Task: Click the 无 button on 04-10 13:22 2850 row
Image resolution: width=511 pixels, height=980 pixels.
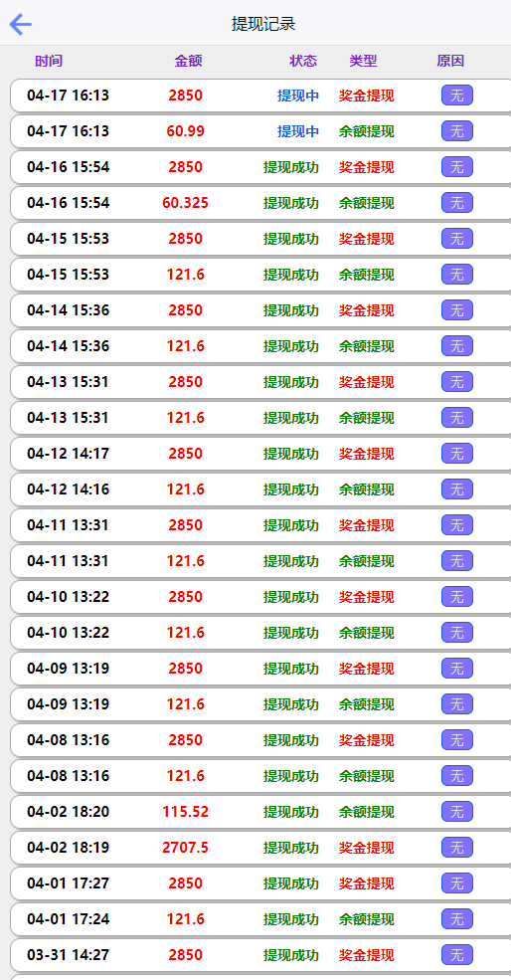Action: click(x=457, y=596)
